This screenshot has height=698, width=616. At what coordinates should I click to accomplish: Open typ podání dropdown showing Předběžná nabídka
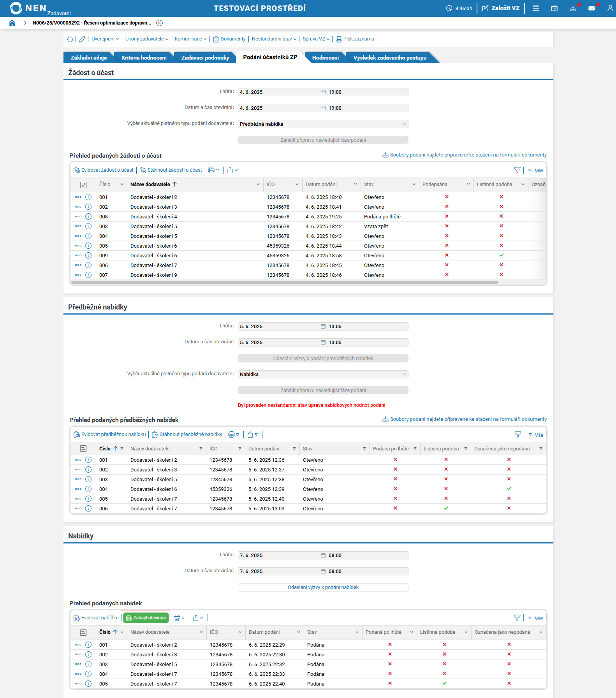click(323, 124)
